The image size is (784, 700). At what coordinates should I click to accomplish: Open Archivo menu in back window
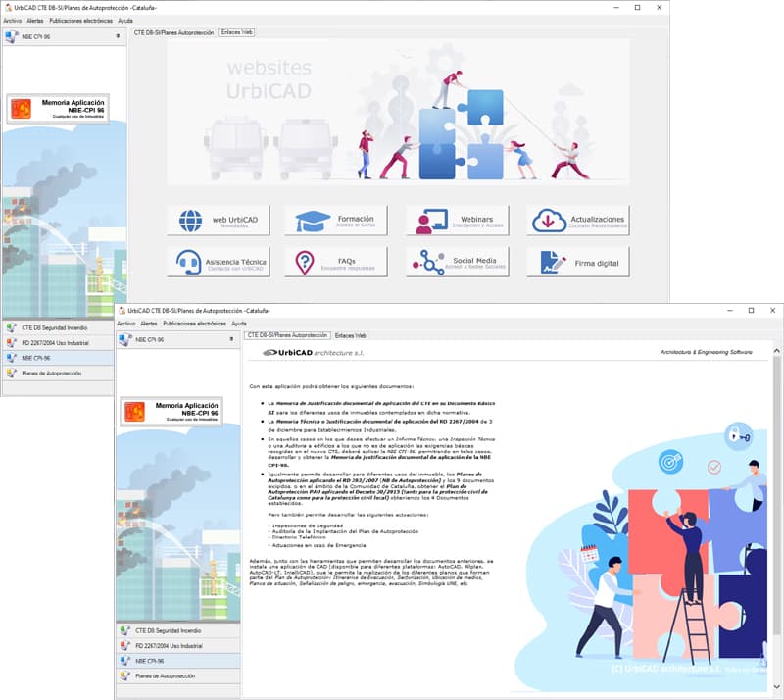click(x=13, y=21)
